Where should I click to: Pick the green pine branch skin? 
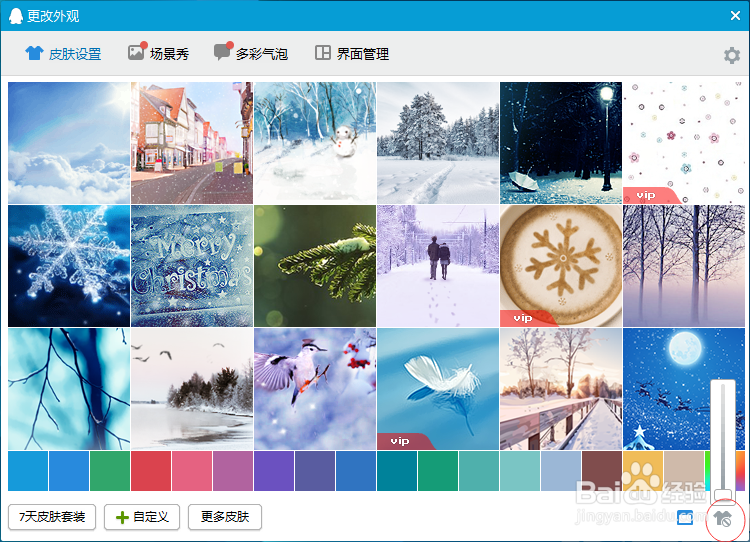[x=315, y=266]
